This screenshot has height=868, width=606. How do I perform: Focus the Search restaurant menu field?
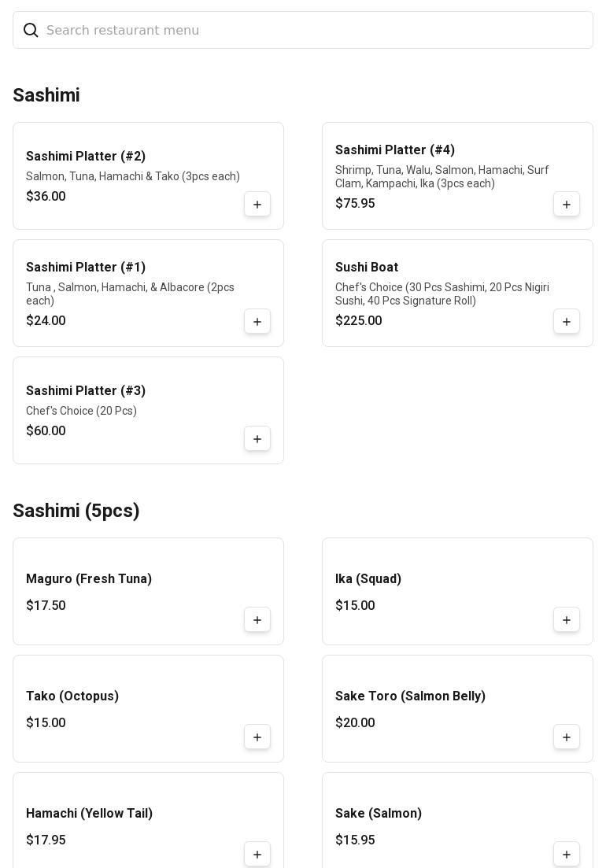(x=315, y=30)
